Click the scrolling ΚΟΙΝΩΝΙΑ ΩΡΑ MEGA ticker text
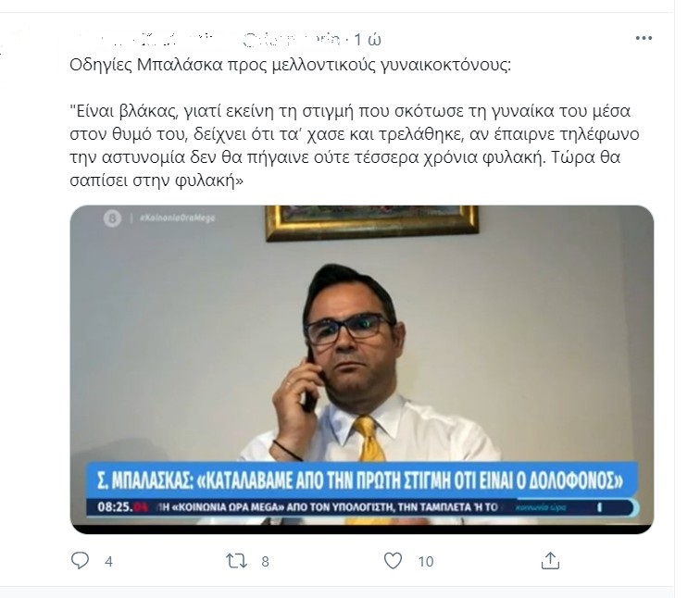 [x=328, y=507]
